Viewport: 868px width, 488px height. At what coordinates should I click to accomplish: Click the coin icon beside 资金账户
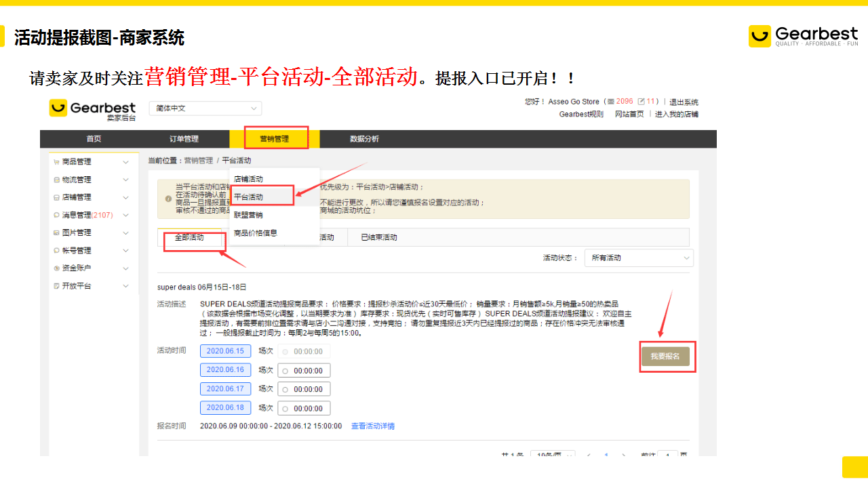[x=56, y=268]
